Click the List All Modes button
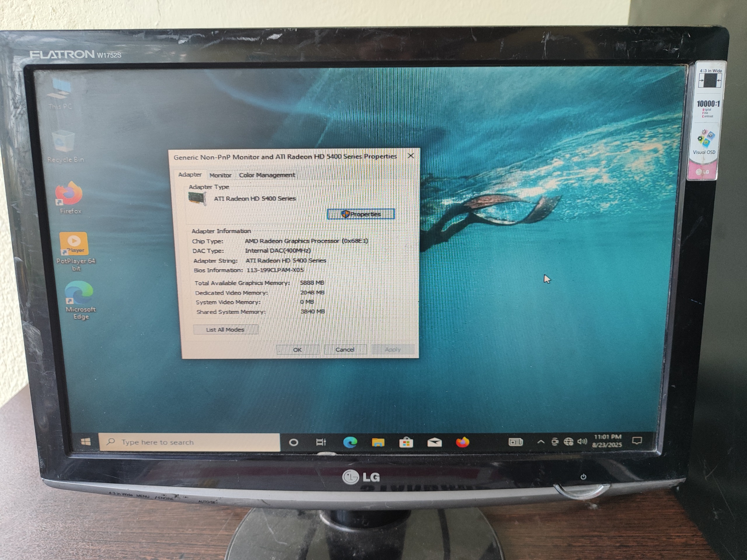 pyautogui.click(x=226, y=330)
